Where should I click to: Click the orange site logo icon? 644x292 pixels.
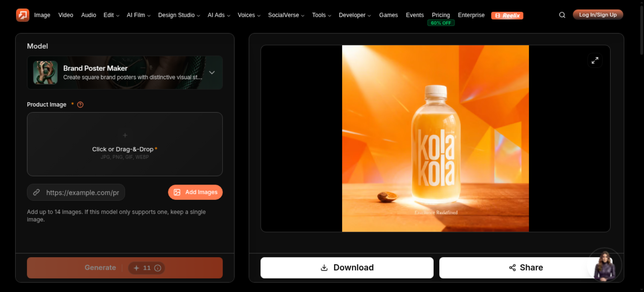coord(23,15)
